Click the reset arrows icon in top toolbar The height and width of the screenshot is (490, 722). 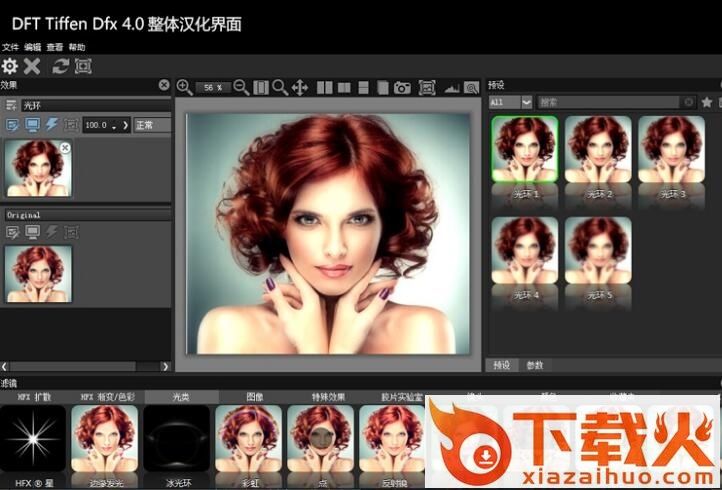(60, 66)
